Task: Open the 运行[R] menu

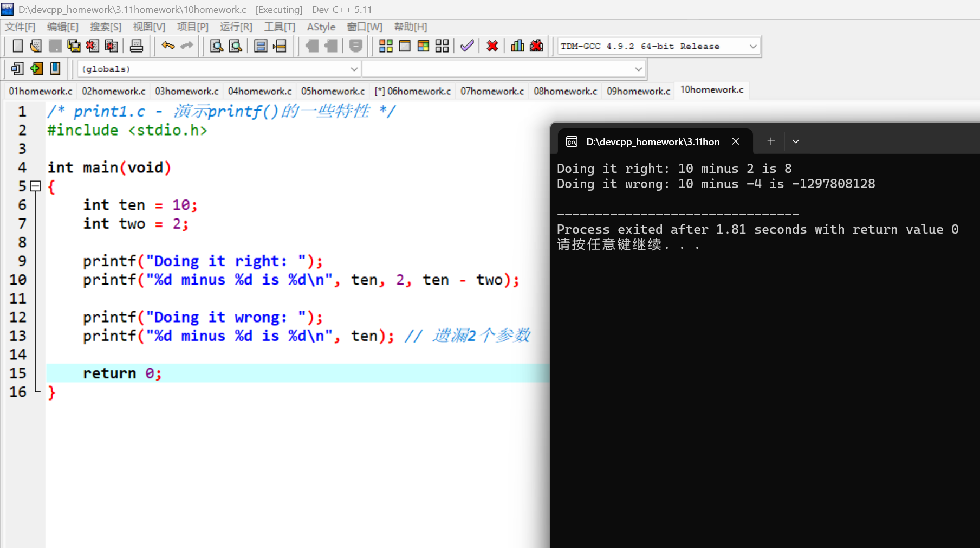Action: pos(236,27)
